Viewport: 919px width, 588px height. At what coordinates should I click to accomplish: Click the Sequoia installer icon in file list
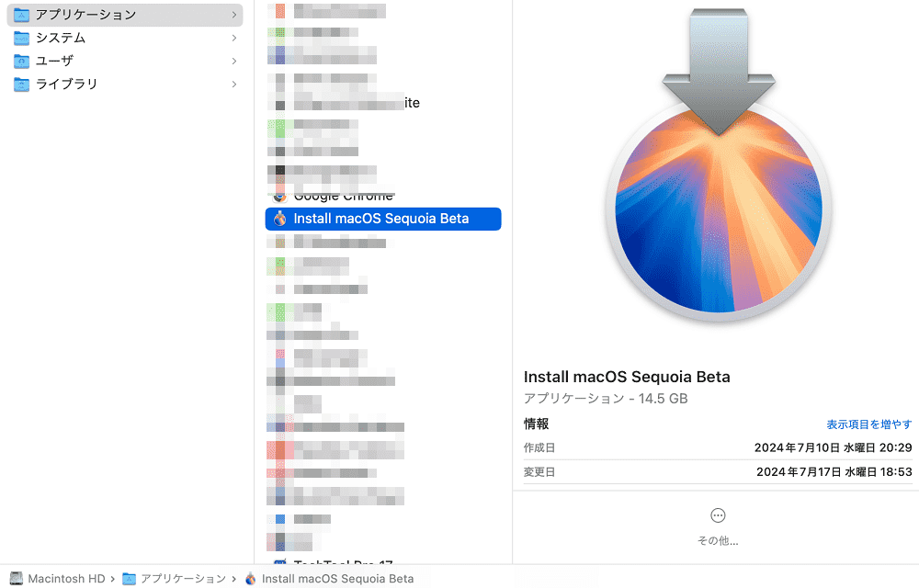pyautogui.click(x=280, y=219)
